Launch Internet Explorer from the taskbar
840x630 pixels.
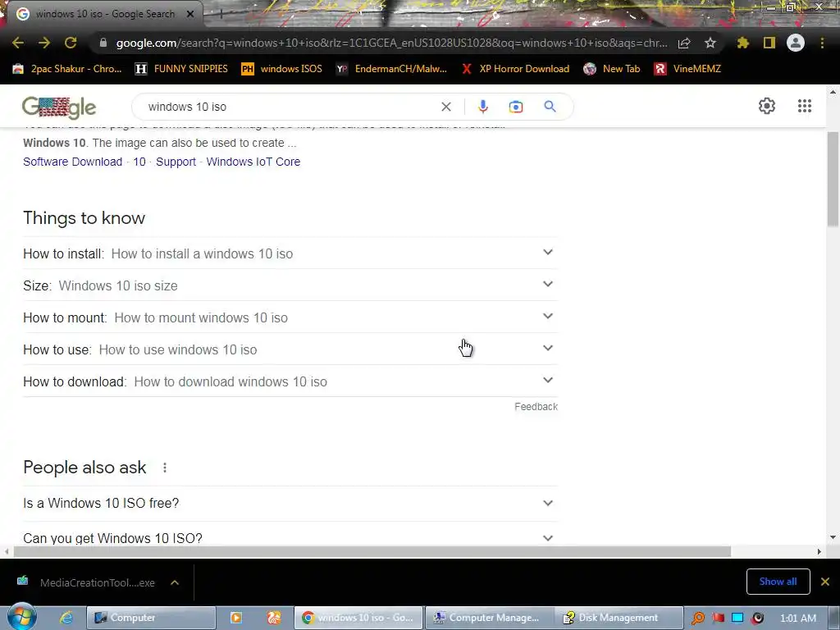pyautogui.click(x=66, y=618)
